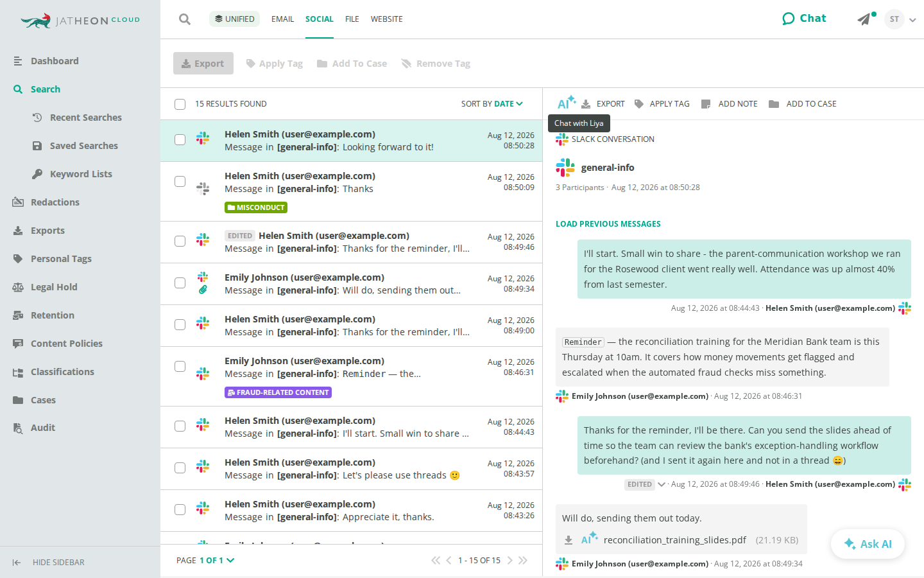Image resolution: width=924 pixels, height=578 pixels.
Task: Open the 'Appreciate it, thanks.' message row
Action: pos(351,511)
